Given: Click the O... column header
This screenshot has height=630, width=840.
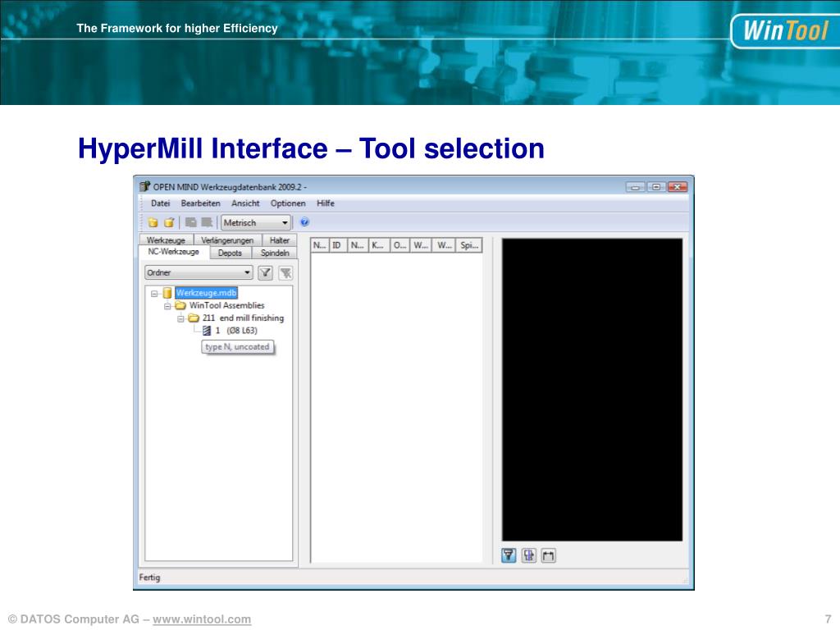Looking at the screenshot, I should point(400,245).
